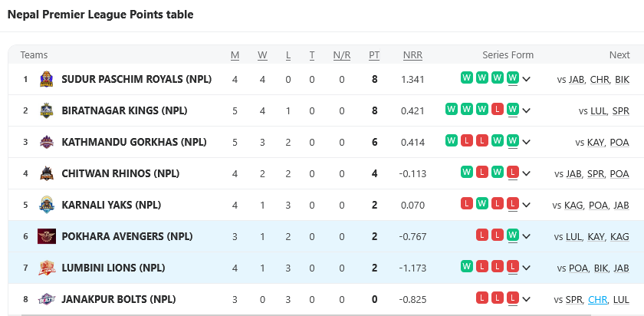Screen dimensions: 644x316
Task: Click the Chitwan Rhinos team logo
Action: click(x=47, y=173)
